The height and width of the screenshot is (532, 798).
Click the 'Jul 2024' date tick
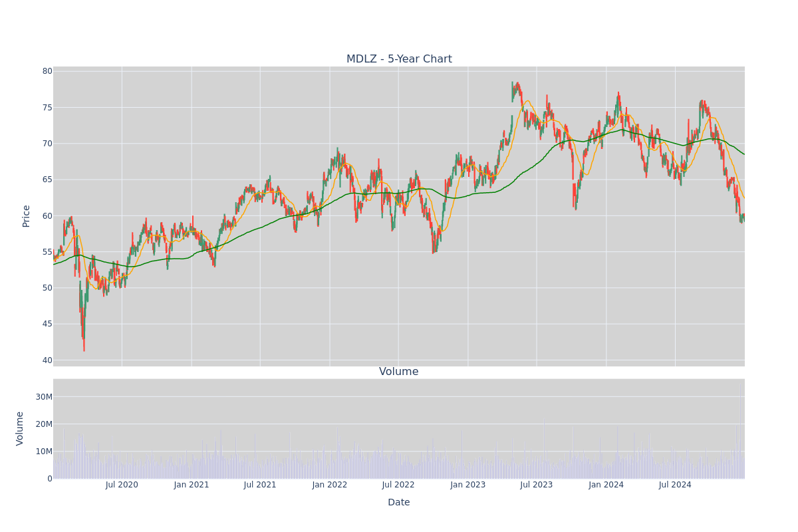coord(675,485)
